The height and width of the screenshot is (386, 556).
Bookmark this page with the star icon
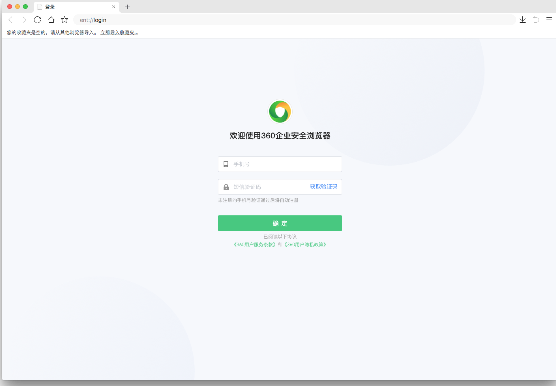point(65,20)
